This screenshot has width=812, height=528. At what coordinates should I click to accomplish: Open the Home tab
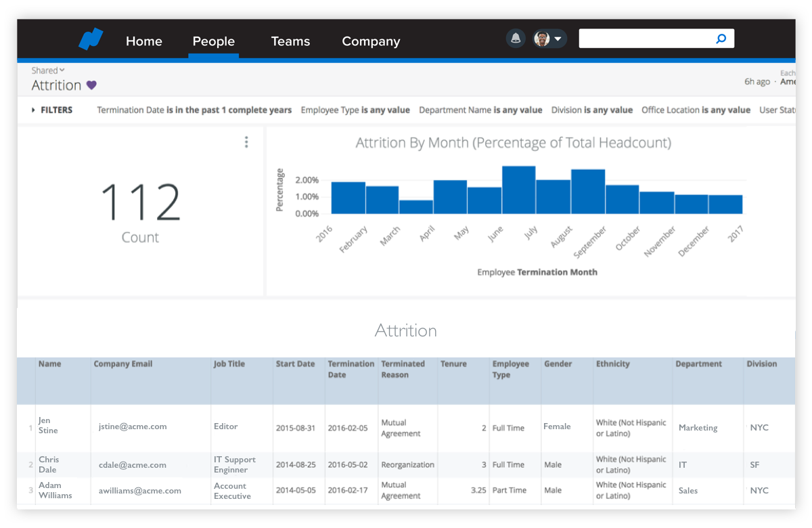coord(143,41)
